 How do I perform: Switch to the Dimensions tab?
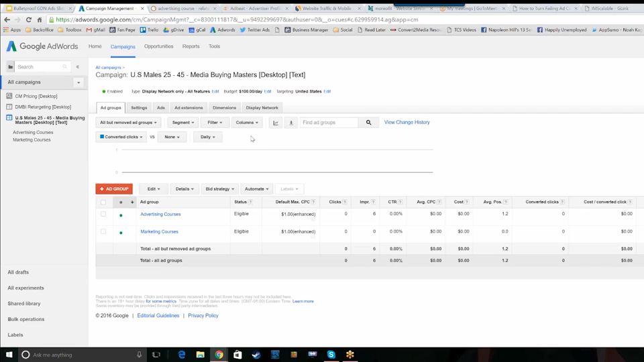click(224, 107)
